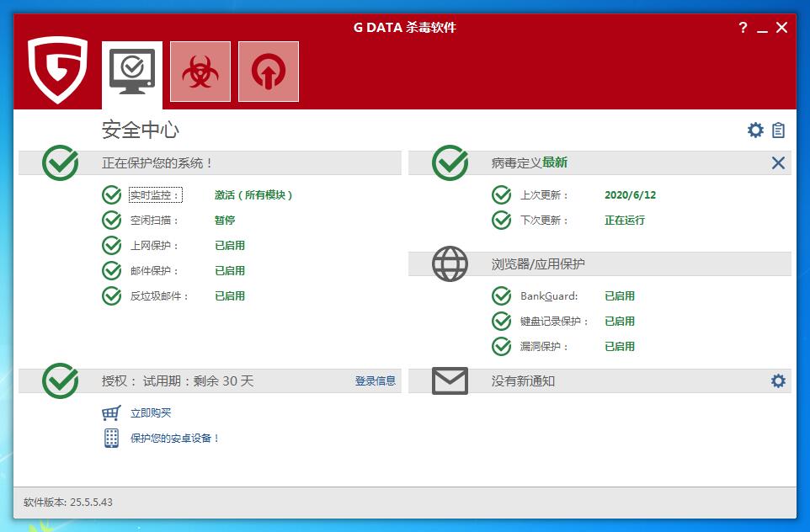The image size is (810, 532).
Task: Click the 上网保护 label
Action: 154,245
